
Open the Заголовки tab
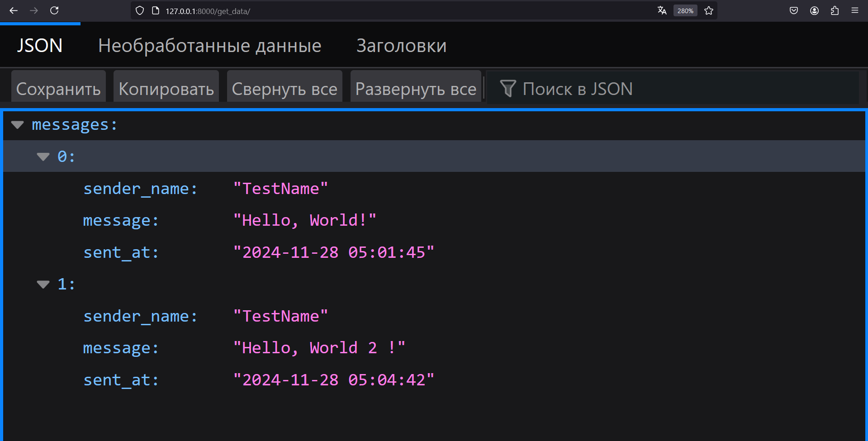[x=401, y=46]
